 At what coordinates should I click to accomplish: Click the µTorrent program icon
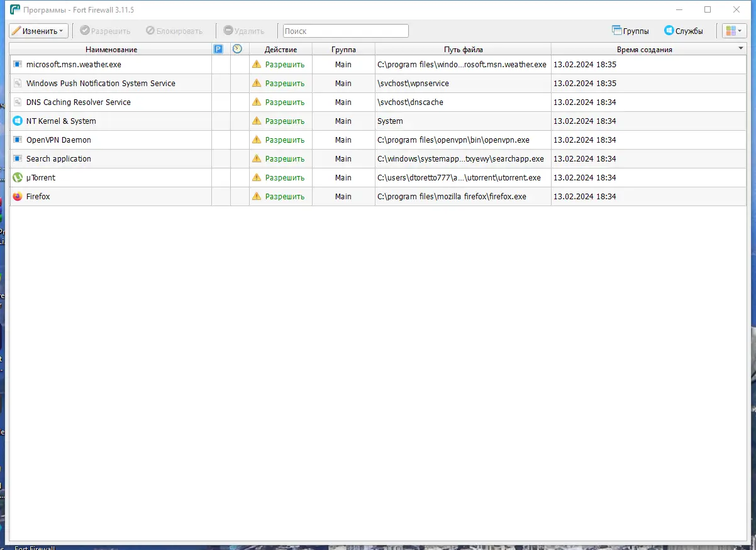18,177
